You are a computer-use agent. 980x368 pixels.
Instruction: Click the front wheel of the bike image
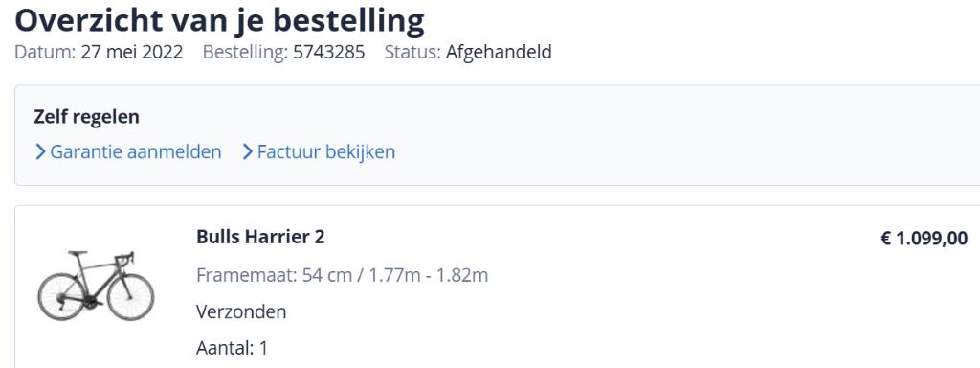[x=130, y=297]
